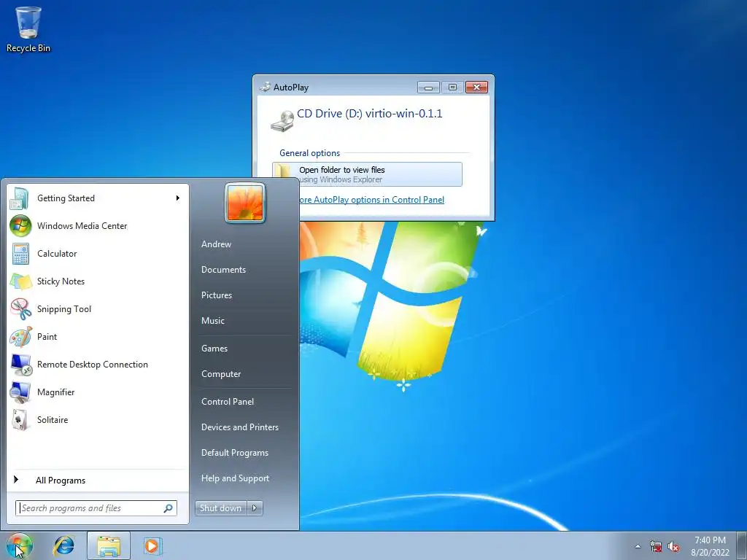Screen dimensions: 747x560
Task: Expand Getting Started submenu arrow
Action: [x=178, y=198]
